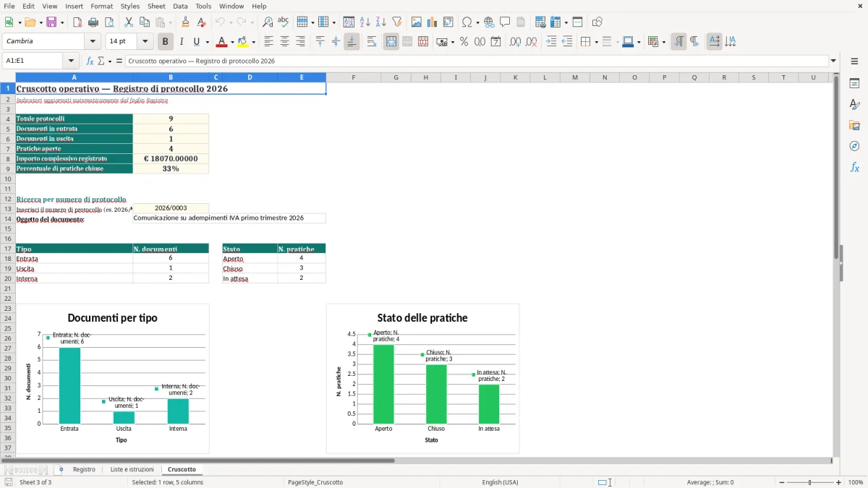
Task: Open Print Preview
Action: pos(108,22)
